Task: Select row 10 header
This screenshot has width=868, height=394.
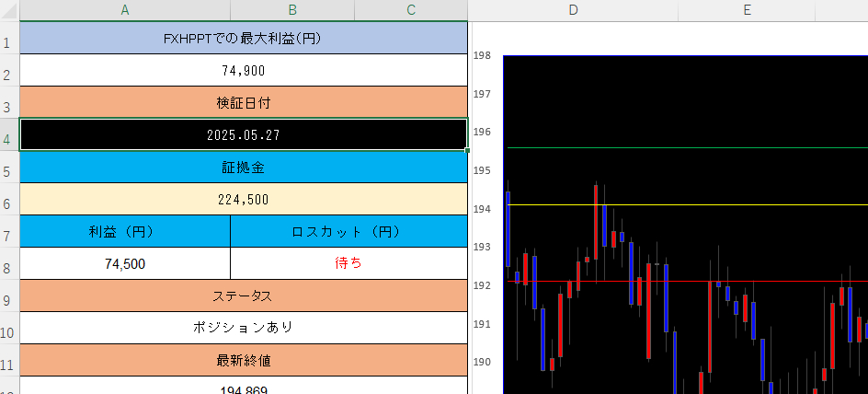Action: (x=9, y=328)
